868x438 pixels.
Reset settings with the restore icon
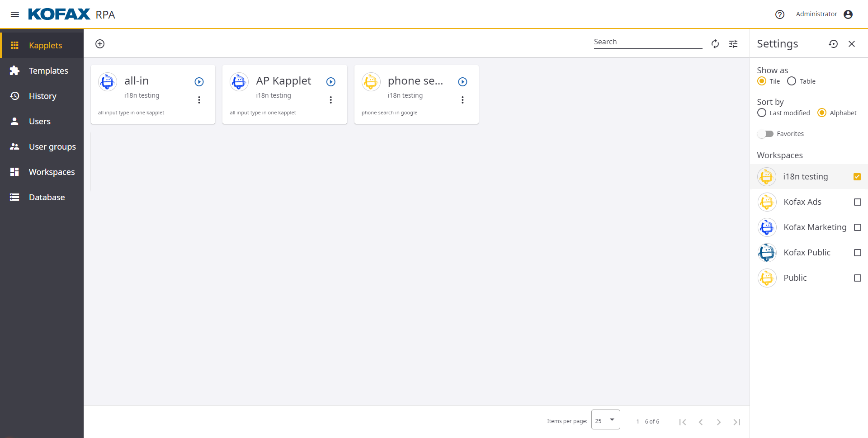(x=833, y=44)
